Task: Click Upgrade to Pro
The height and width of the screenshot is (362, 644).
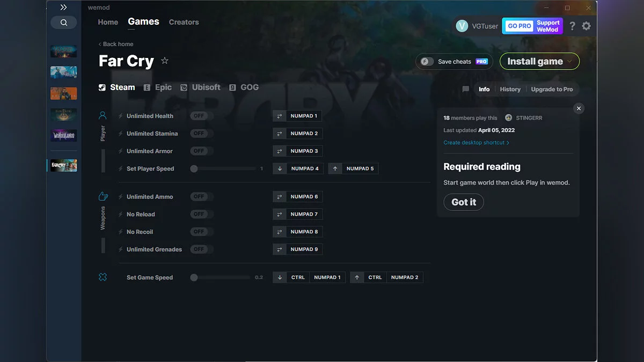Action: 552,90
